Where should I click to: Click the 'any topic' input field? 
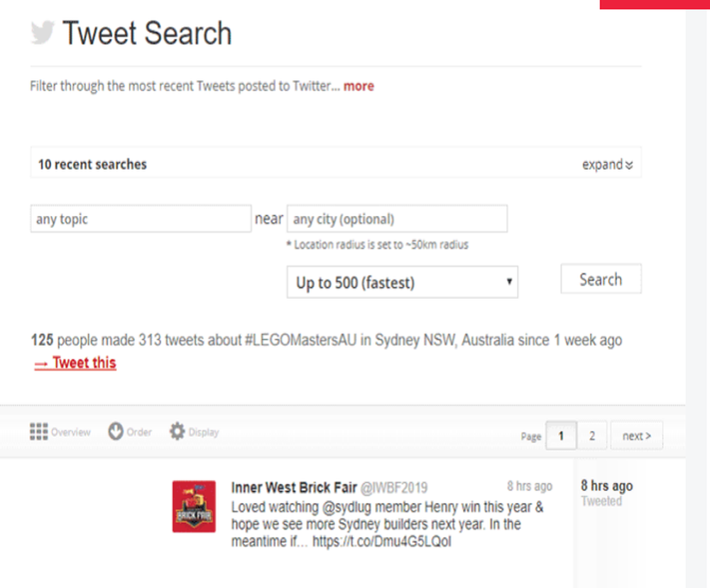(x=141, y=219)
